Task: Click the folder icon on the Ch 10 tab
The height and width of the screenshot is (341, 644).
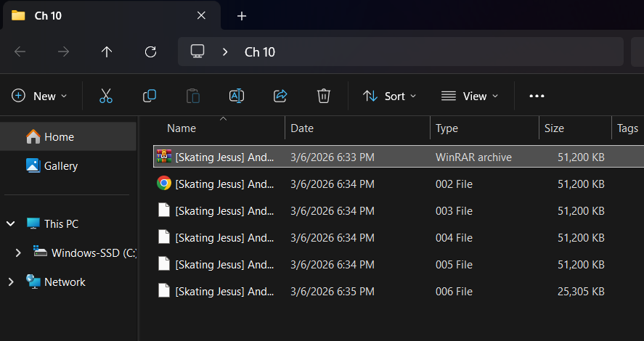Action: click(x=18, y=15)
